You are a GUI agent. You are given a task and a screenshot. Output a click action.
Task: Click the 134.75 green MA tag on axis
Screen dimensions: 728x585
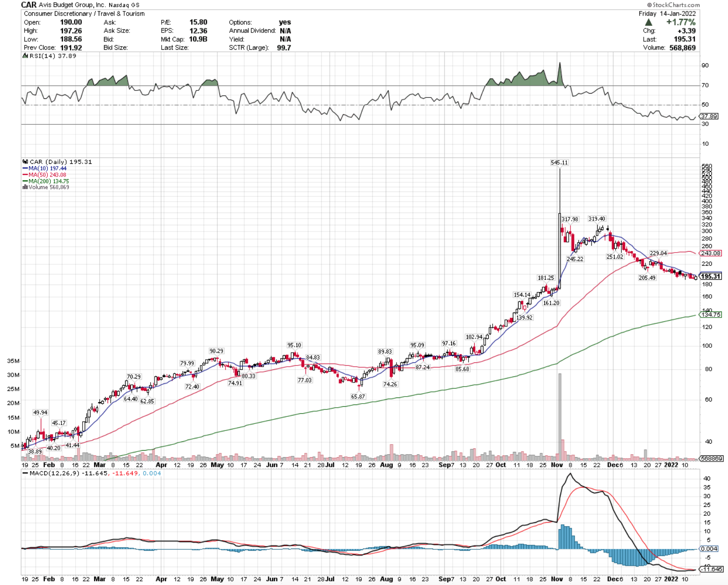(710, 314)
